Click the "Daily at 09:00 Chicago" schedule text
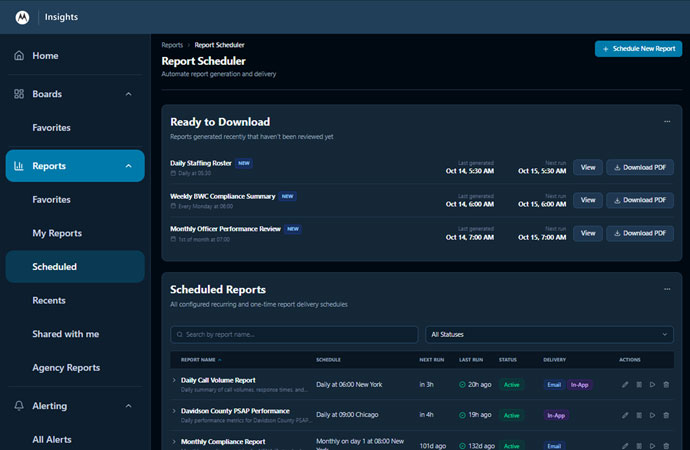690x450 pixels. pos(347,415)
